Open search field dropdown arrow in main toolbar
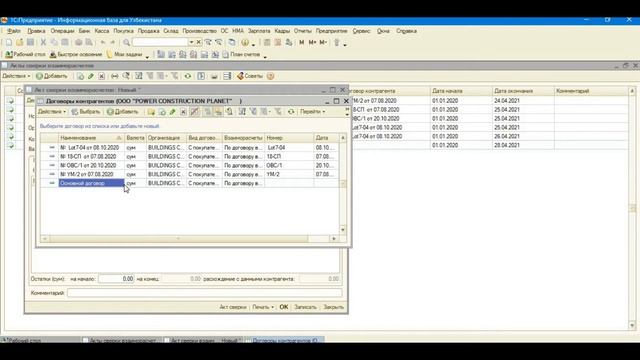This screenshot has height=360, width=640. pos(191,42)
